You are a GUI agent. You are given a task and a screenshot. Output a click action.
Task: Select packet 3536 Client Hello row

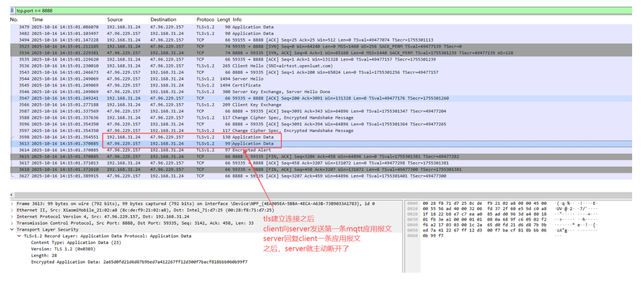[321, 66]
